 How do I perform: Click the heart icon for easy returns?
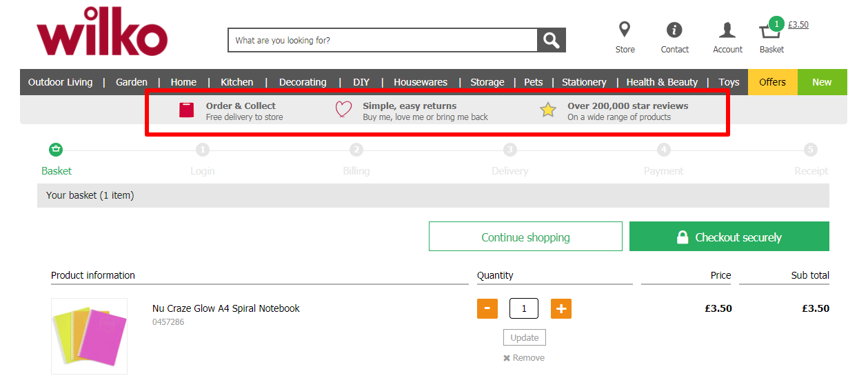point(343,110)
